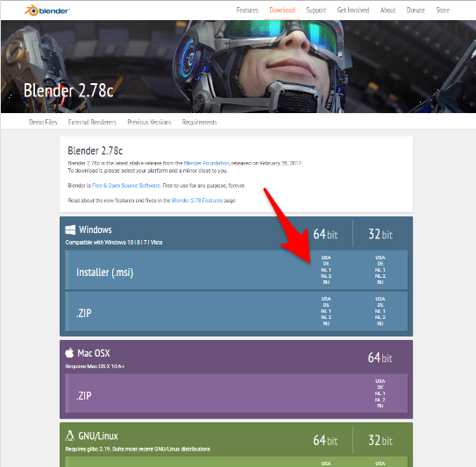This screenshot has width=476, height=467.
Task: Download Windows 64-bit installer from RU mirror
Action: [326, 282]
